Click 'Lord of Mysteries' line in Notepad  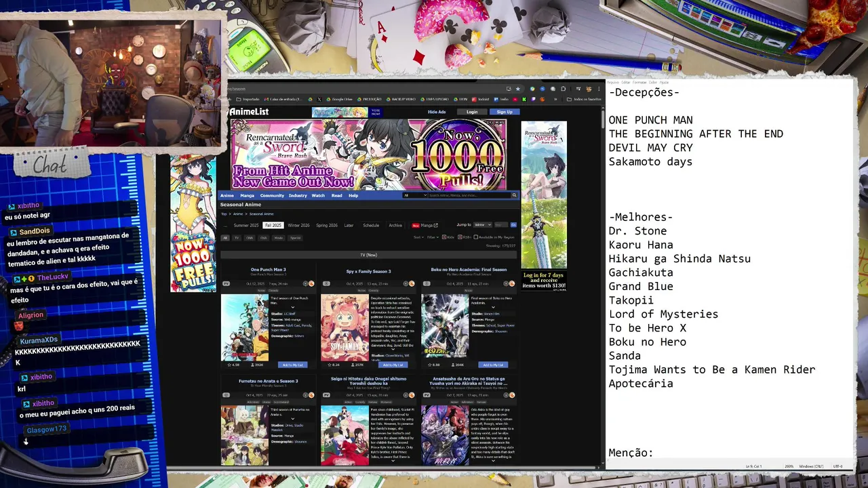[663, 314]
